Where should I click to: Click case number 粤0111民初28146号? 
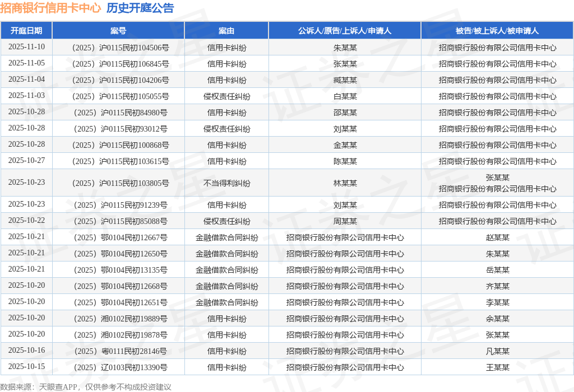point(121,351)
